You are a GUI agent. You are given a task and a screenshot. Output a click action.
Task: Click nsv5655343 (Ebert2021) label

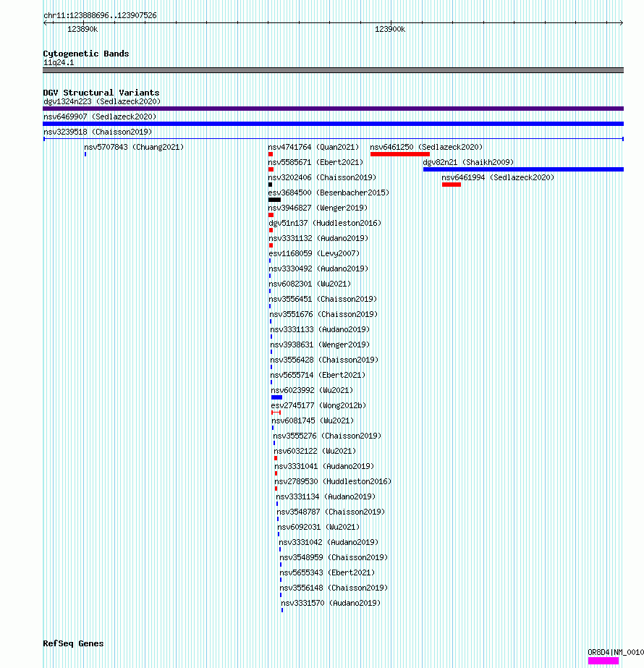point(327,572)
